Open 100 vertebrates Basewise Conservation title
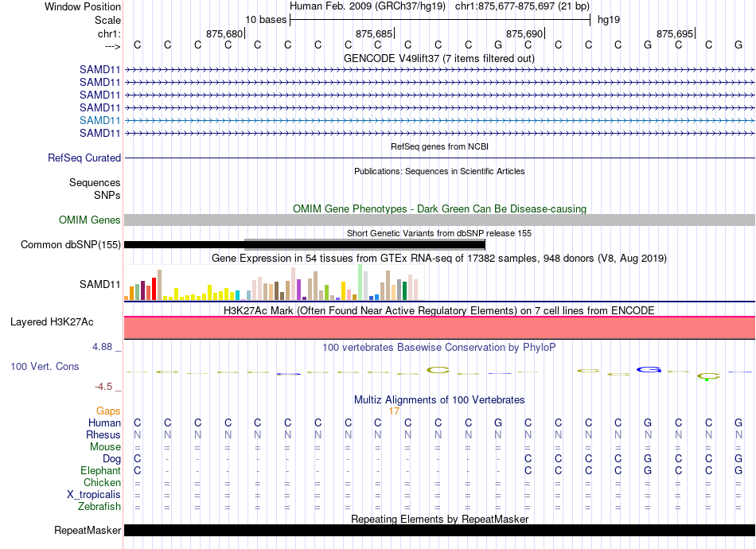This screenshot has height=549, width=756. point(439,348)
